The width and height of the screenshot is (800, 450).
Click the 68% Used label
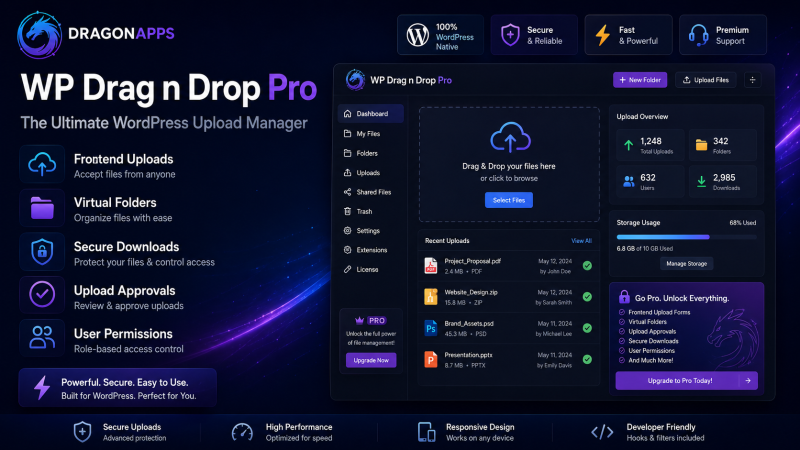pos(743,223)
